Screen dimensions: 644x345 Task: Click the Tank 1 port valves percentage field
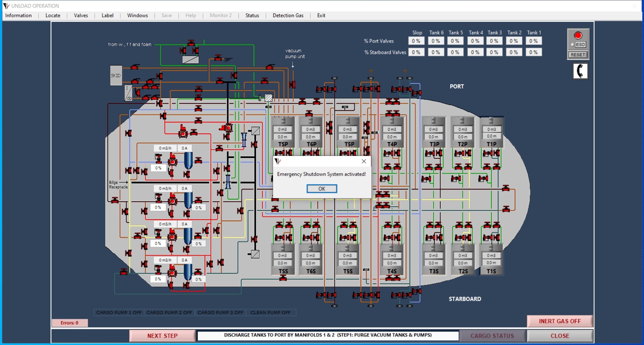[533, 41]
